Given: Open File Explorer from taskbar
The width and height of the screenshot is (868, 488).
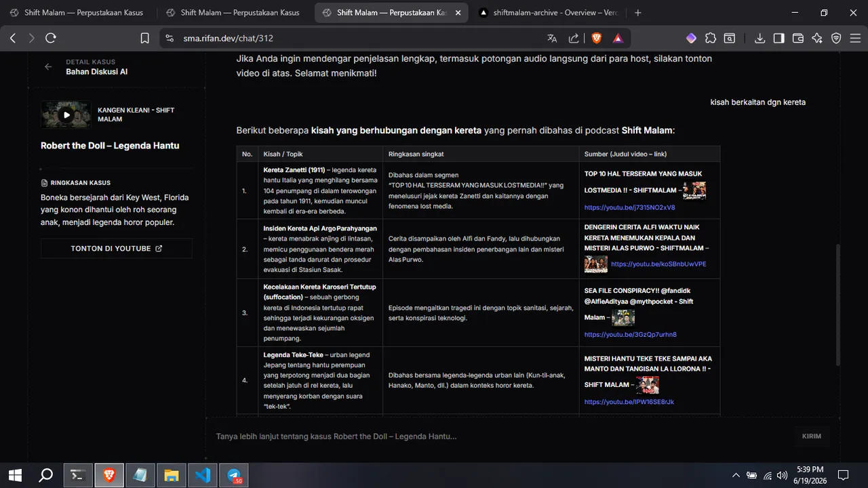Looking at the screenshot, I should [172, 475].
